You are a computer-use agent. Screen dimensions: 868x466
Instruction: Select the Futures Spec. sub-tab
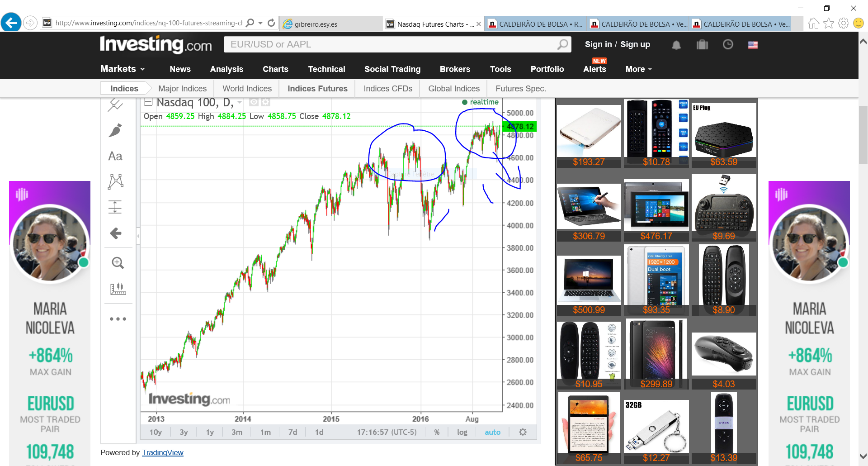pos(521,89)
